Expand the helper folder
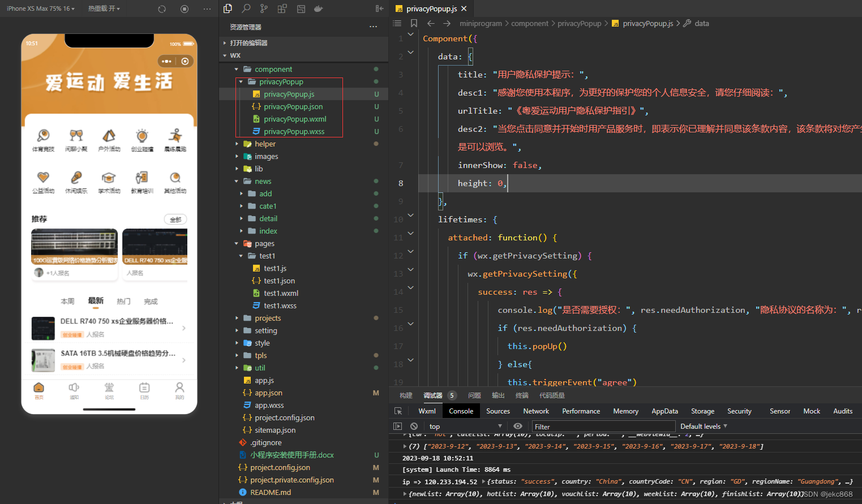 click(x=237, y=144)
